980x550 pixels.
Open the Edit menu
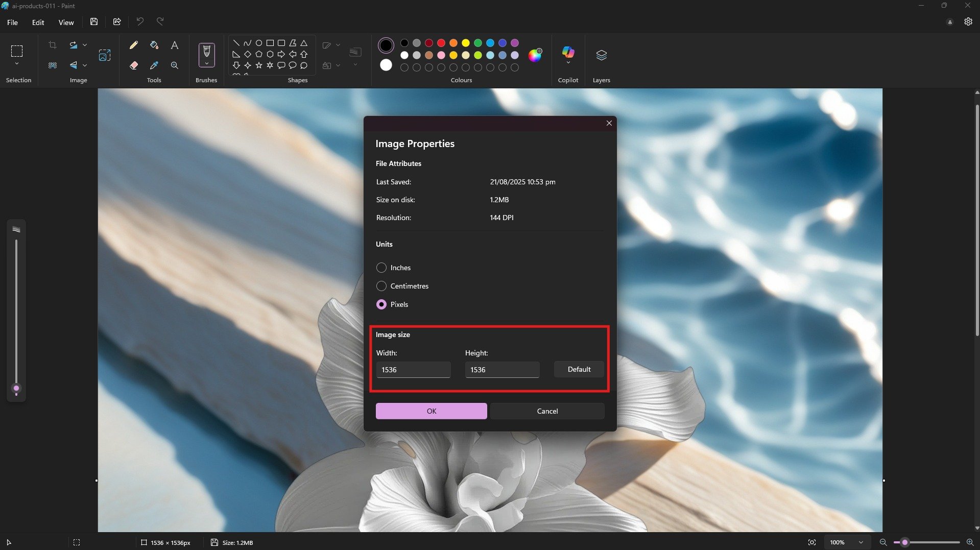click(x=38, y=22)
